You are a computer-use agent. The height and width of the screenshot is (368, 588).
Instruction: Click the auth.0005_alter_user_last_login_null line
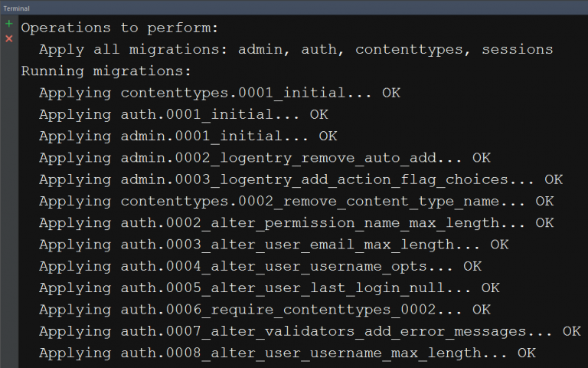(269, 288)
